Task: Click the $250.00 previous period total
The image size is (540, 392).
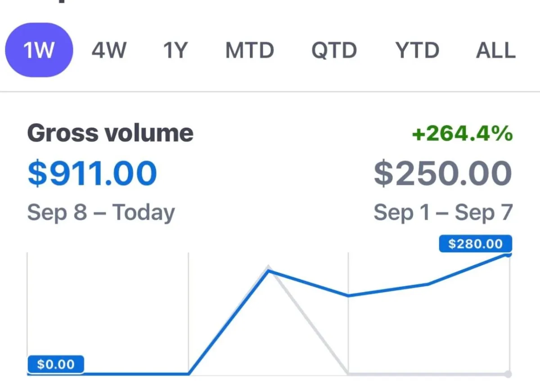Action: tap(443, 174)
